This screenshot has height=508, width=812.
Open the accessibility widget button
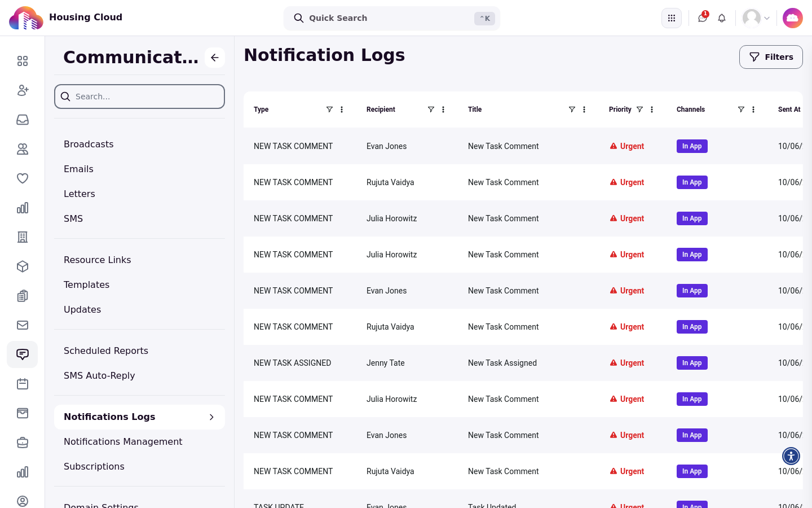coord(791,456)
